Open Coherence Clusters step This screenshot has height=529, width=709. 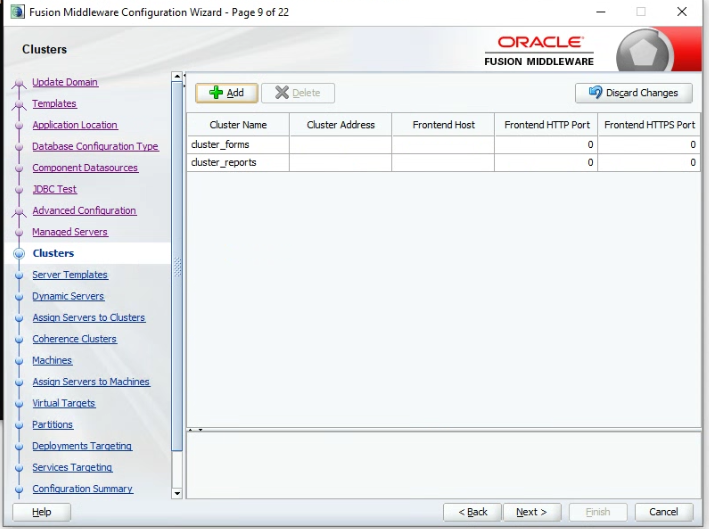75,339
